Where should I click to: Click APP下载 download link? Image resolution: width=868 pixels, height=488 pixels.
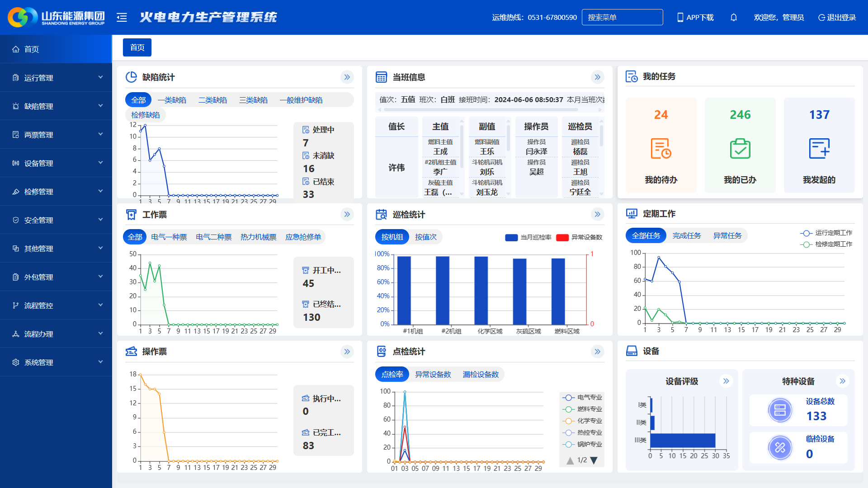pos(695,17)
